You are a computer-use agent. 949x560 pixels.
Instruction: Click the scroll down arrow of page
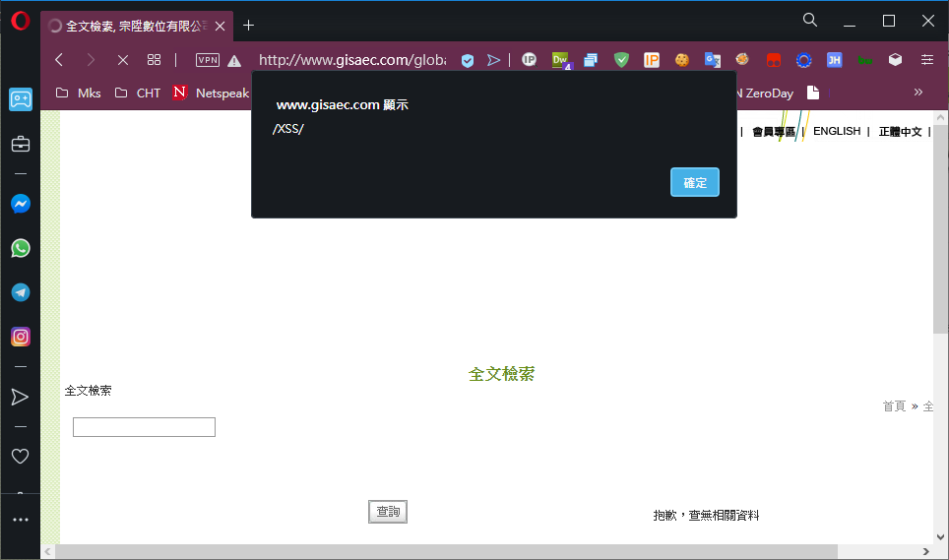pyautogui.click(x=940, y=536)
